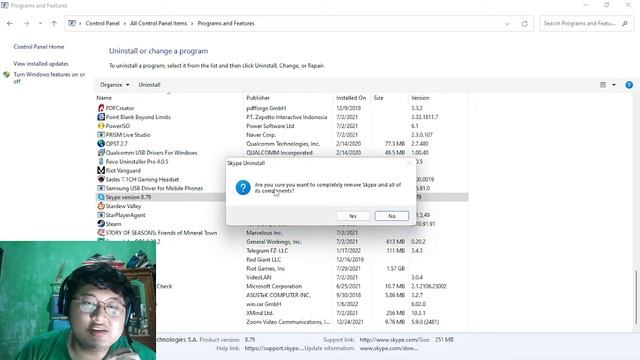Select the PDFCreator icon
This screenshot has height=360, width=640.
101,108
